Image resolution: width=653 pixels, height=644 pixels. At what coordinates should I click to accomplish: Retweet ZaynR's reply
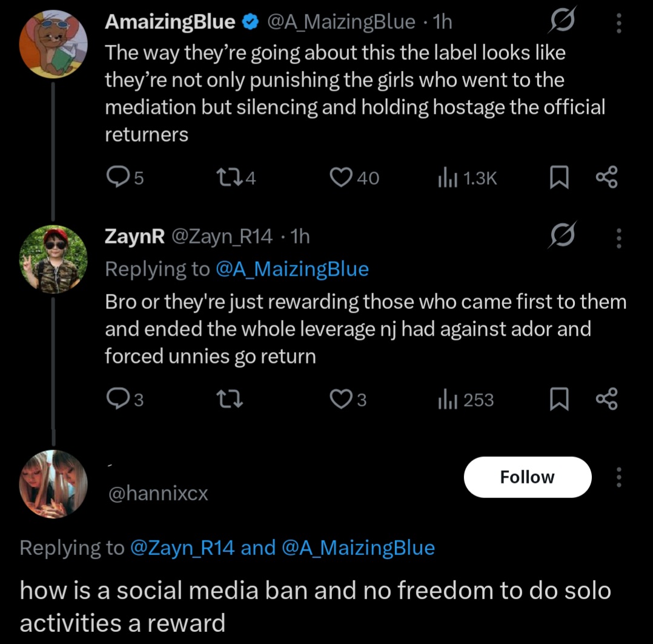pos(228,400)
